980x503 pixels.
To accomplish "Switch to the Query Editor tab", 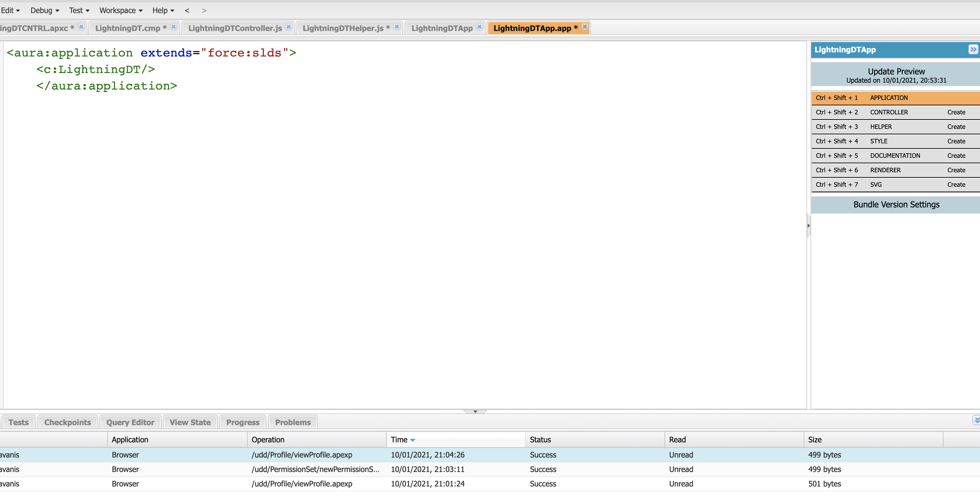I will [130, 422].
